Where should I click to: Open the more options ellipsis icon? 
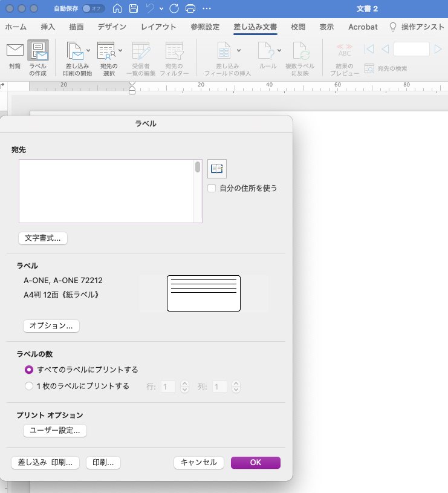tap(207, 8)
